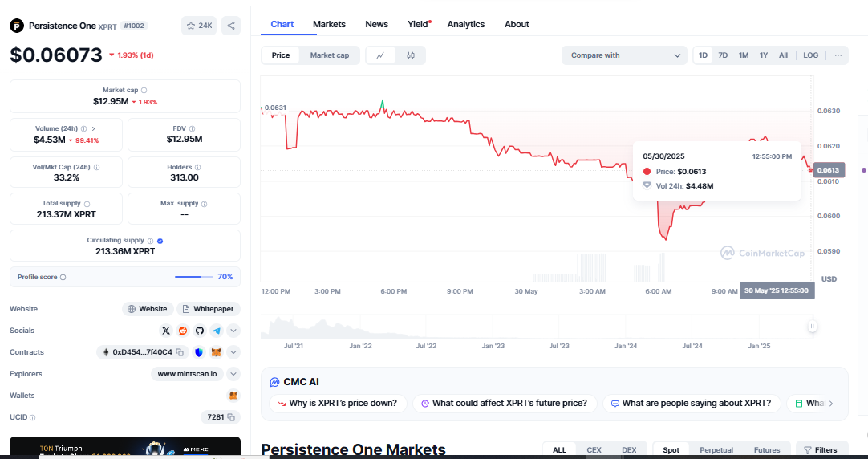Open the About tab
Screen dimensions: 868x459
click(x=517, y=24)
